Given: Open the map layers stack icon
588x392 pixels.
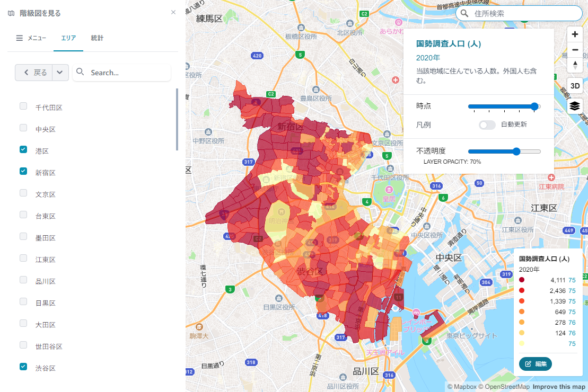Looking at the screenshot, I should 575,106.
